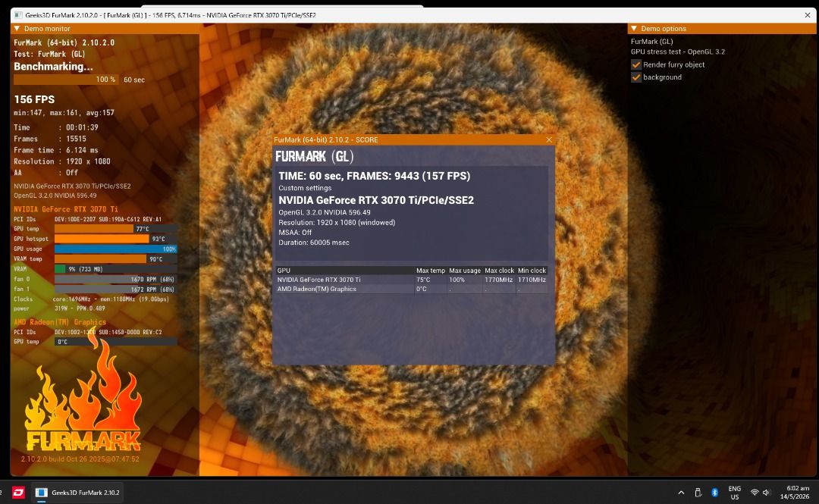Click the 'Max usage' column header
Screen dimensions: 819x504
tap(464, 271)
